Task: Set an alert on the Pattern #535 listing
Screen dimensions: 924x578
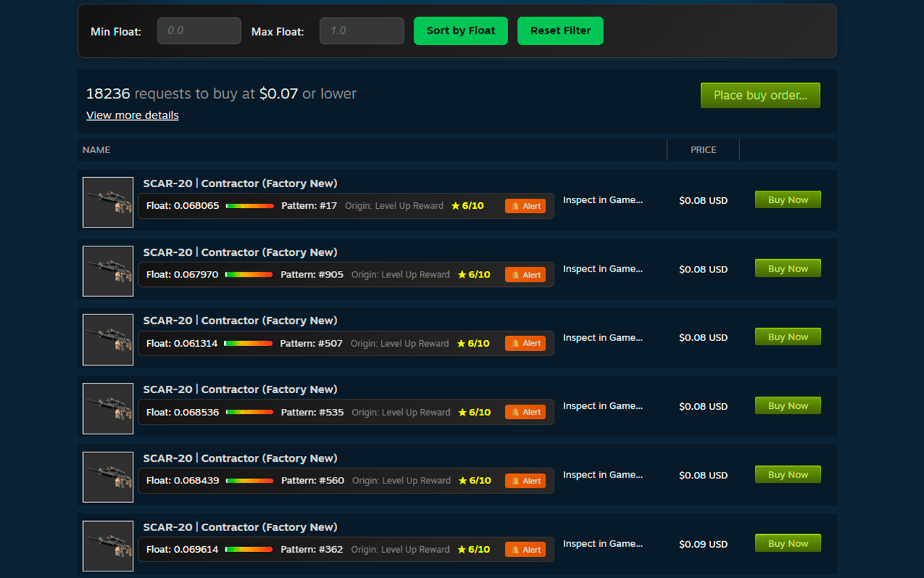Action: 525,412
